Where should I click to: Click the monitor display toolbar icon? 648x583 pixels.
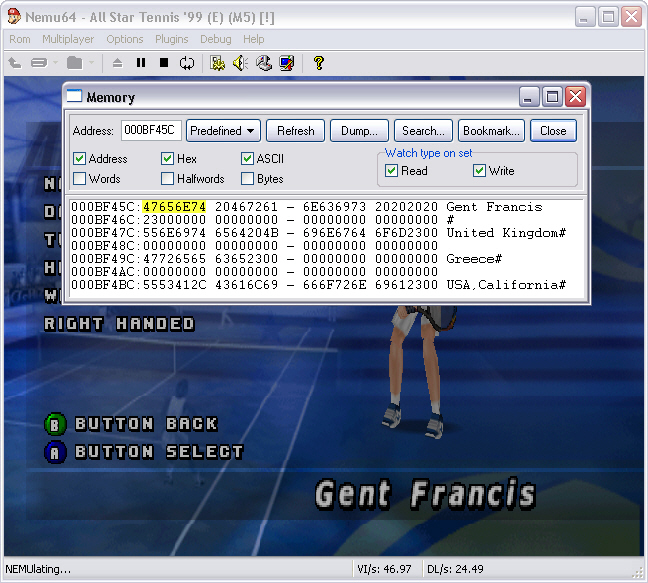point(287,63)
